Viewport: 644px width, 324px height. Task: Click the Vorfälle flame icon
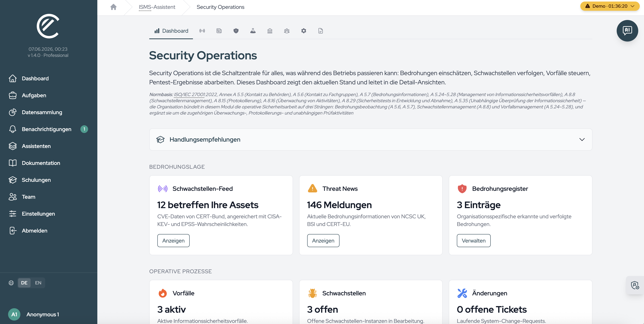[163, 293]
